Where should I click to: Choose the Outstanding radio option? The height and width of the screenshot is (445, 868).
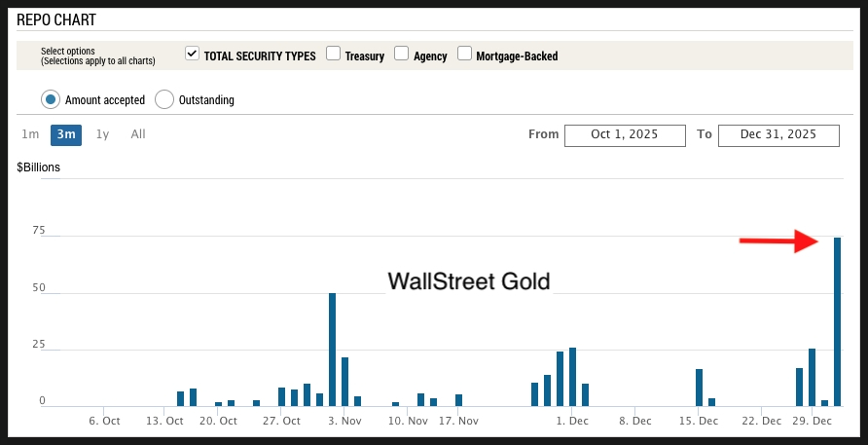click(164, 99)
